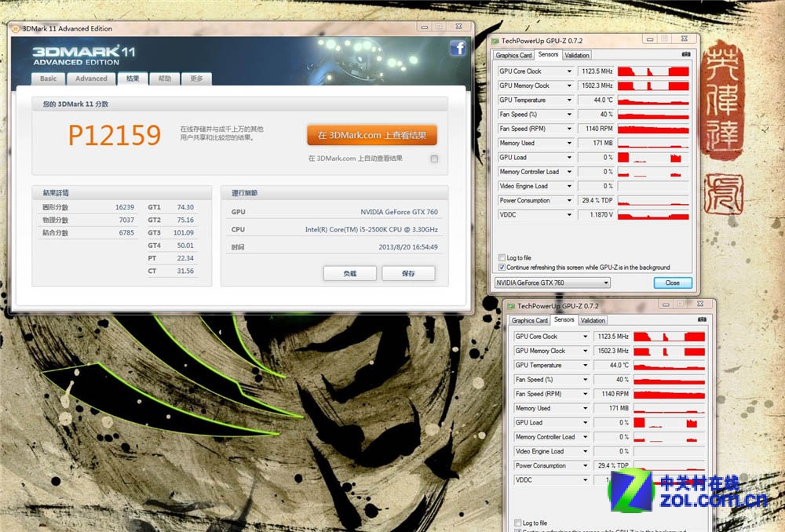Open Memory Controller Load dropdown in upper GPU-Z
Image resolution: width=785 pixels, height=532 pixels.
coord(569,172)
